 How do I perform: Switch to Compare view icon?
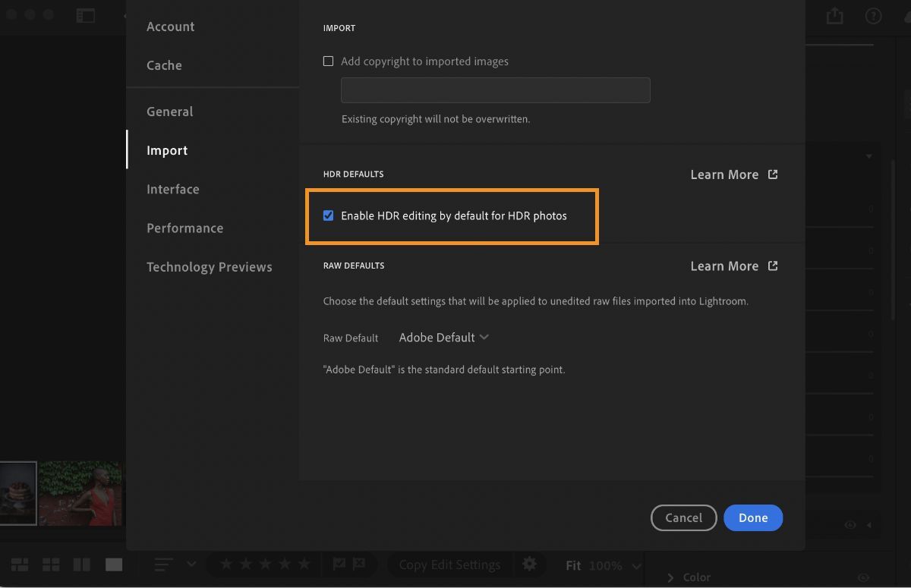(x=84, y=564)
